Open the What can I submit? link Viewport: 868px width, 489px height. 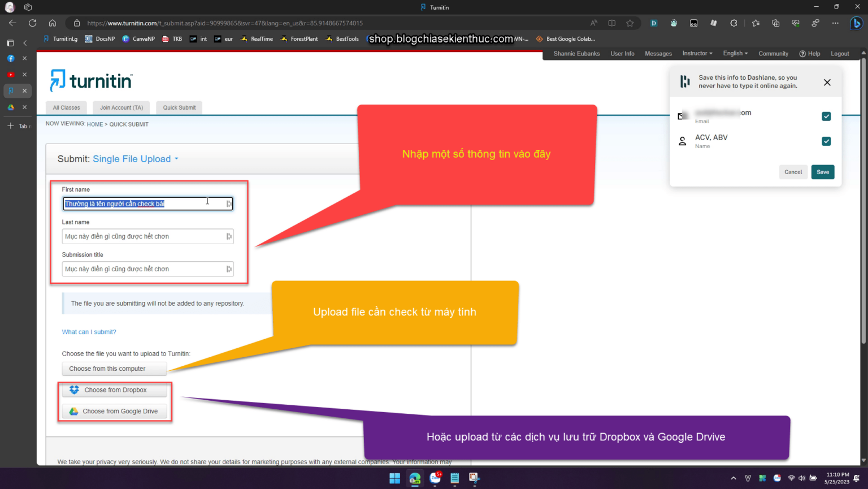pyautogui.click(x=89, y=332)
